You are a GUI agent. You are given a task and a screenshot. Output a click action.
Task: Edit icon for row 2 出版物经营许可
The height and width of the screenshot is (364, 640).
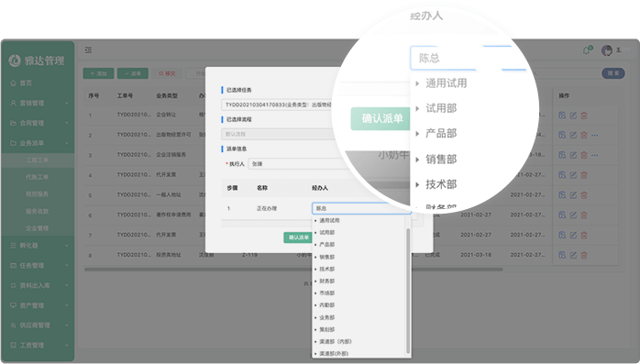point(573,135)
